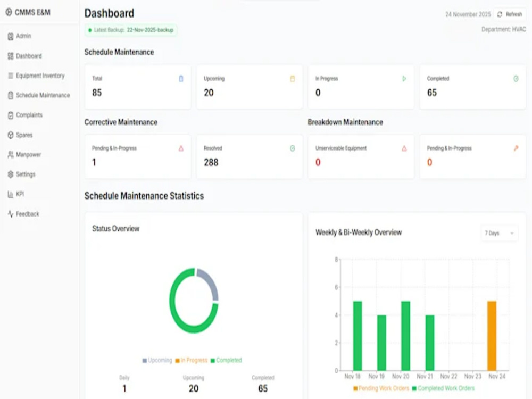Click the orange Nov 24 bar
Screen dimensions: 532x399
492,336
